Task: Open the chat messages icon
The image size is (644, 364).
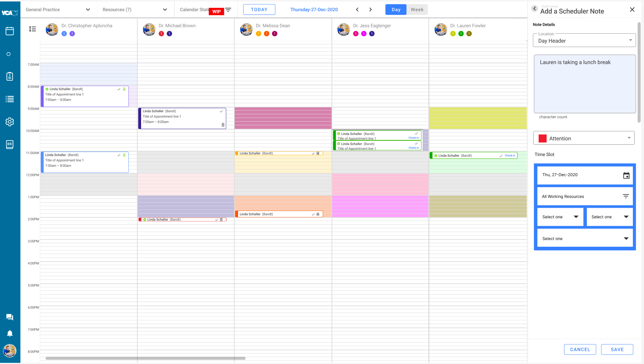Action: pyautogui.click(x=10, y=317)
